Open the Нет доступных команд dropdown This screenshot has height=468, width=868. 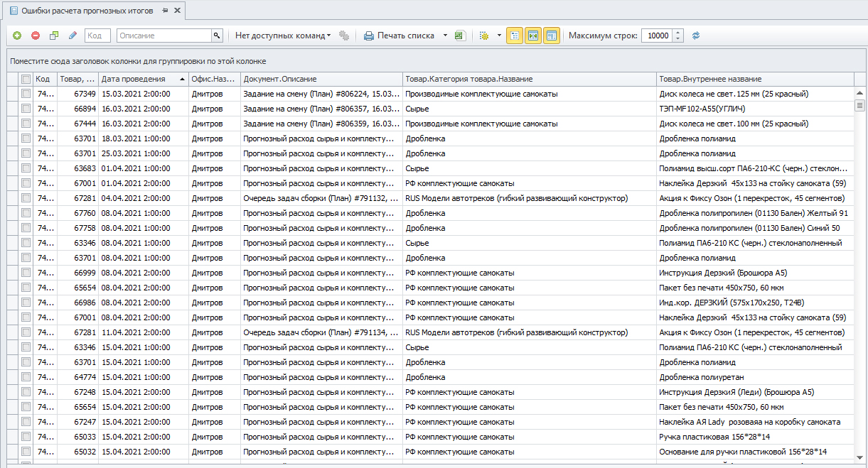coord(283,36)
